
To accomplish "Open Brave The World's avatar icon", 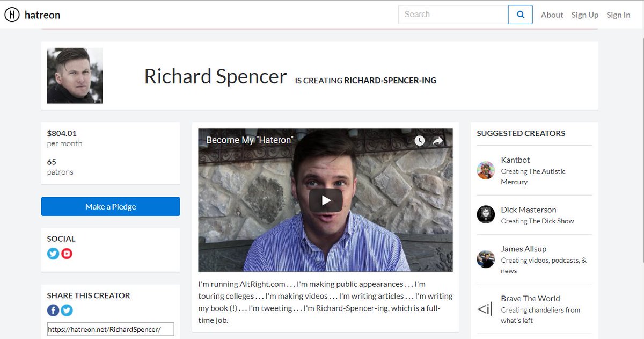I will (x=486, y=309).
